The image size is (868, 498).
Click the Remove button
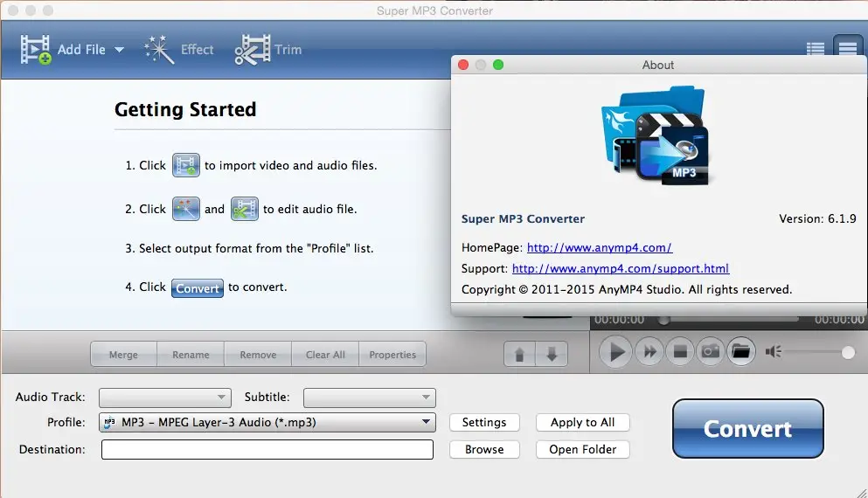258,355
